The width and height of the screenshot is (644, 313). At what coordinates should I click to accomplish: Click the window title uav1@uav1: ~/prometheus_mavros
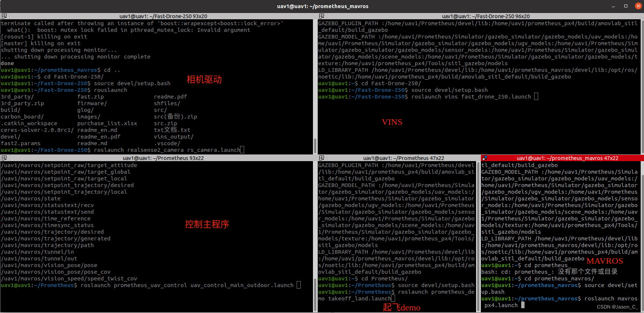coord(323,6)
